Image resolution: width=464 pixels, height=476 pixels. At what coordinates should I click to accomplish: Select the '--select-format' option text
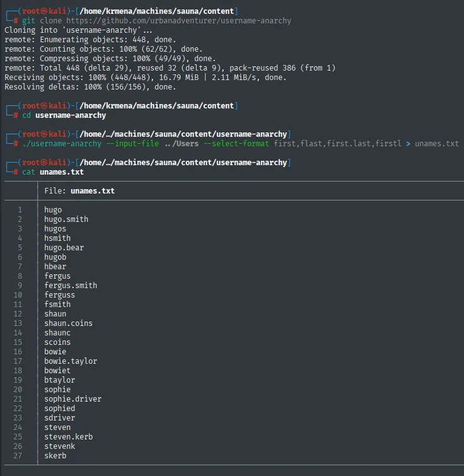(x=236, y=144)
